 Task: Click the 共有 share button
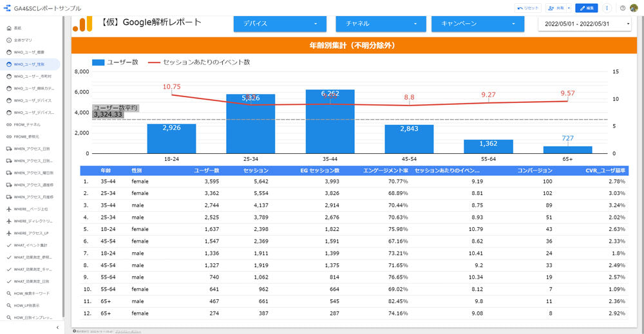[555, 8]
